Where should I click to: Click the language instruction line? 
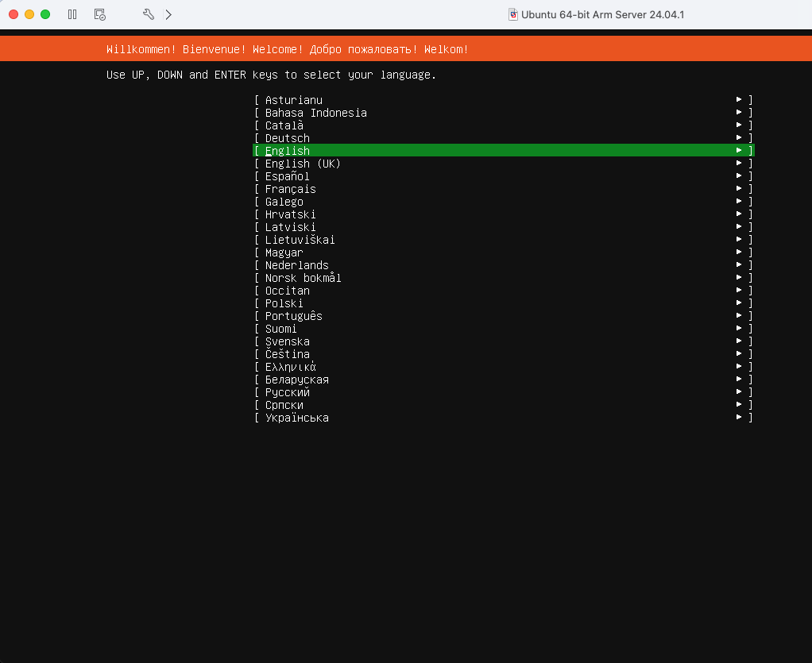(x=271, y=75)
